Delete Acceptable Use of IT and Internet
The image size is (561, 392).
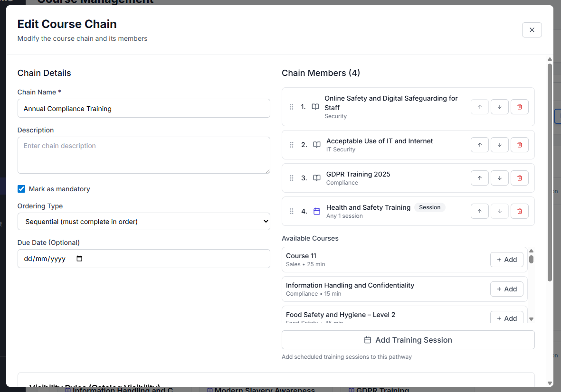point(519,145)
